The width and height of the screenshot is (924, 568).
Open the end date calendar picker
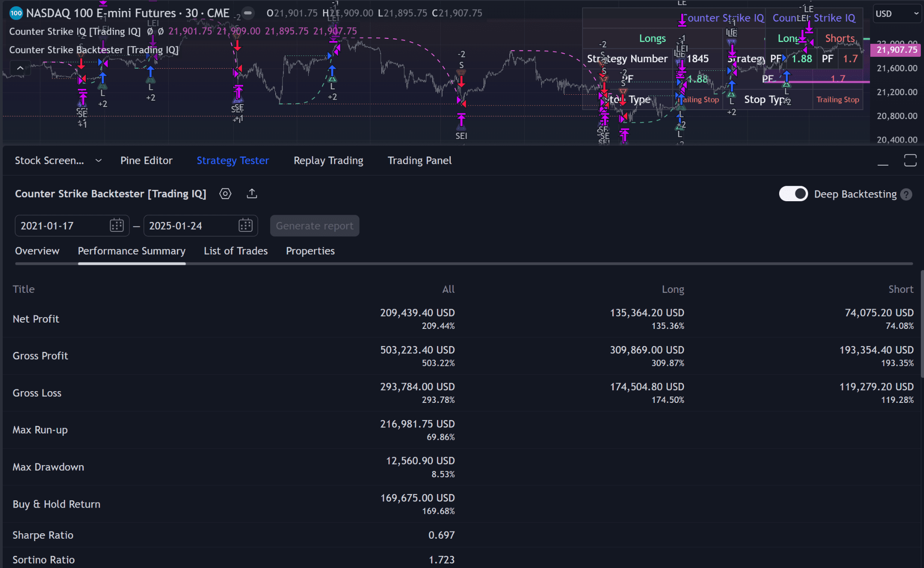pos(245,226)
